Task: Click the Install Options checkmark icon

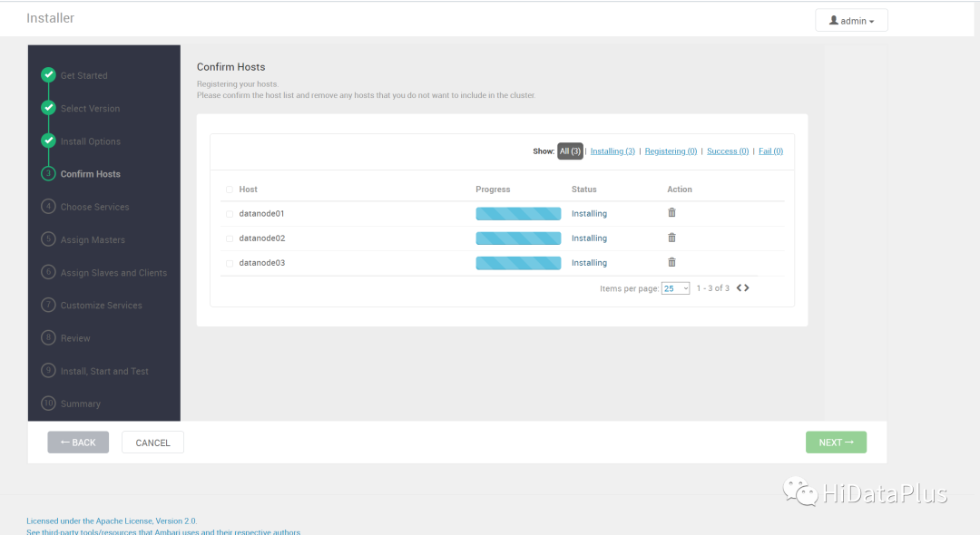Action: (x=48, y=141)
